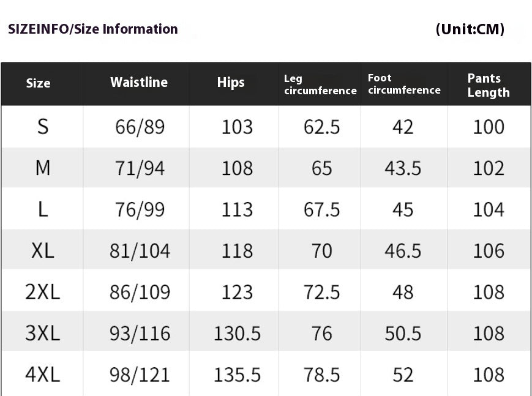Select the 43.5 foot circumference value
This screenshot has height=396, width=532.
point(403,168)
